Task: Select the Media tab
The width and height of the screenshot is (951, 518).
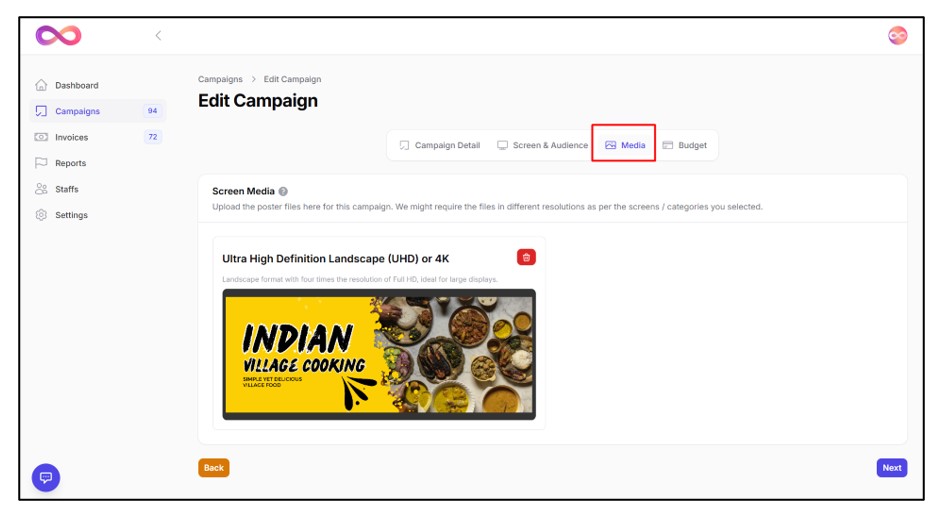Action: coord(625,146)
